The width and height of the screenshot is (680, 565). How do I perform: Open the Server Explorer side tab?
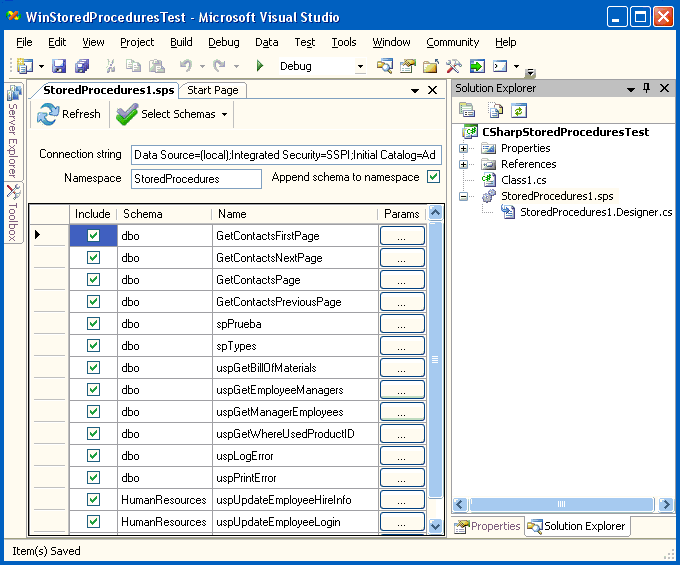coord(13,131)
